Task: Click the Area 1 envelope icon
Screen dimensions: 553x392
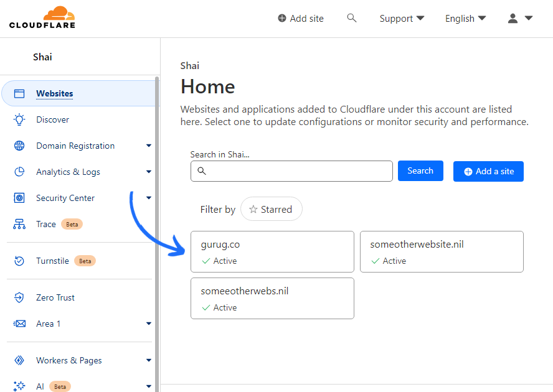Action: tap(19, 324)
